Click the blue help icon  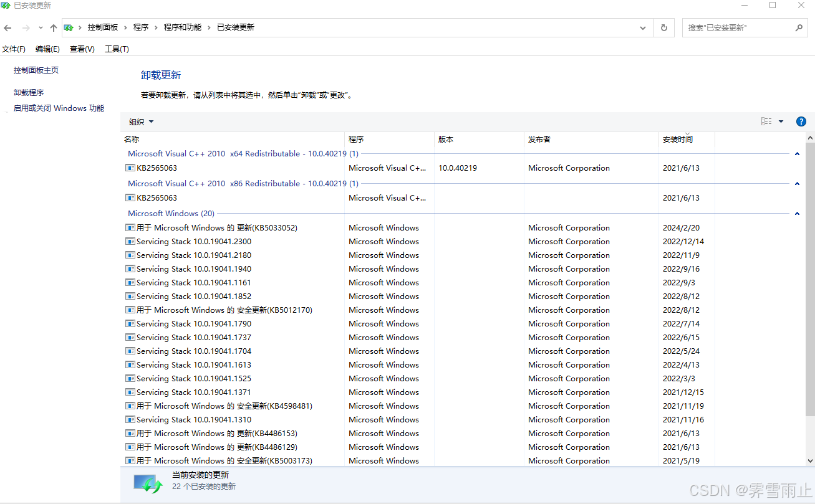(x=801, y=121)
